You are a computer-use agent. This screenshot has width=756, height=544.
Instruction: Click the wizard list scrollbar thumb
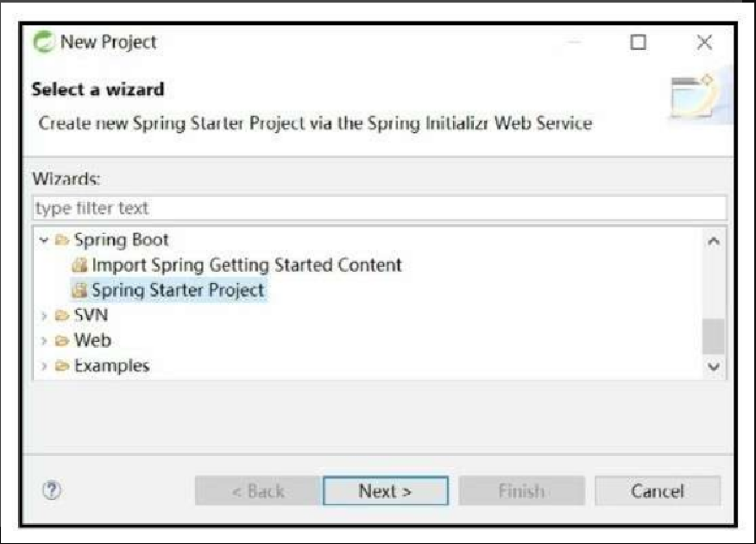coord(714,336)
